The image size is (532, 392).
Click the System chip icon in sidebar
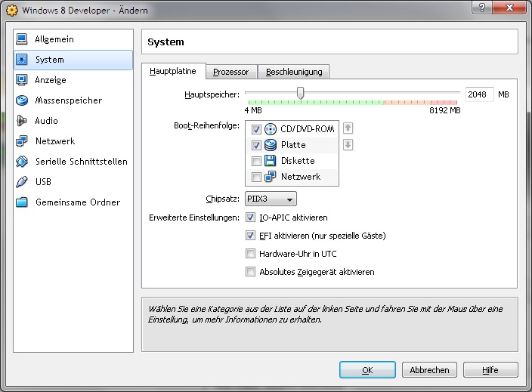[22, 60]
